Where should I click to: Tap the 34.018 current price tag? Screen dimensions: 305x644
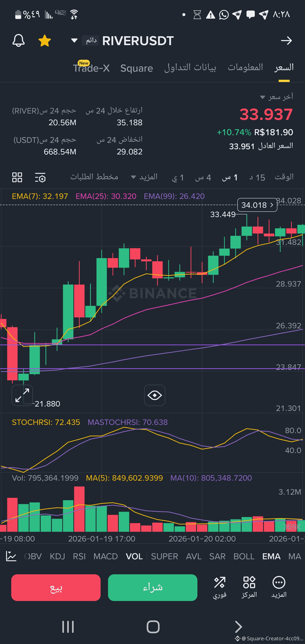coord(257,205)
